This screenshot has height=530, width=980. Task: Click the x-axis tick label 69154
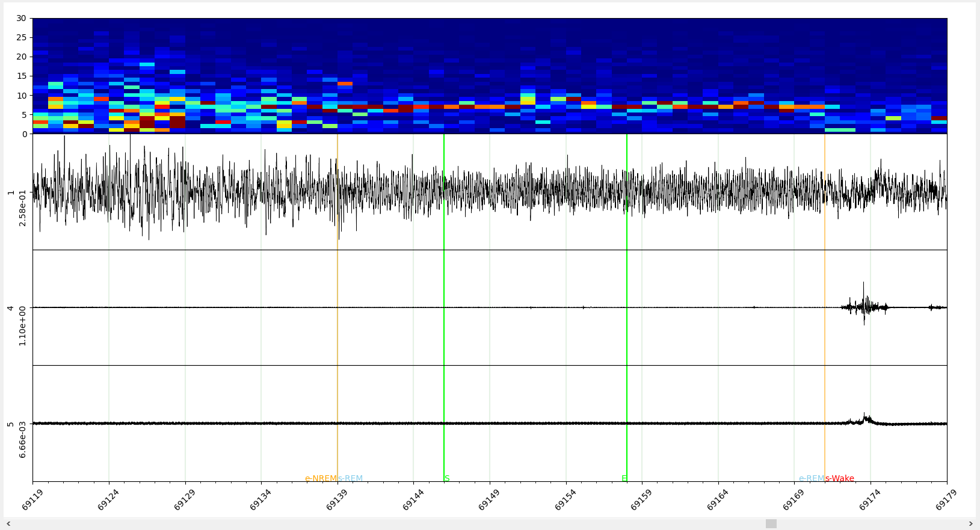(x=566, y=499)
